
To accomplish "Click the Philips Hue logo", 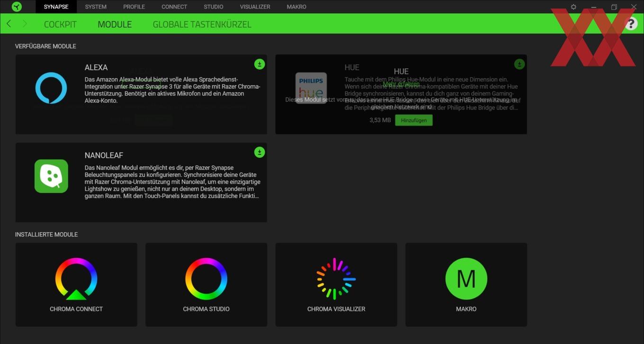I will 311,88.
